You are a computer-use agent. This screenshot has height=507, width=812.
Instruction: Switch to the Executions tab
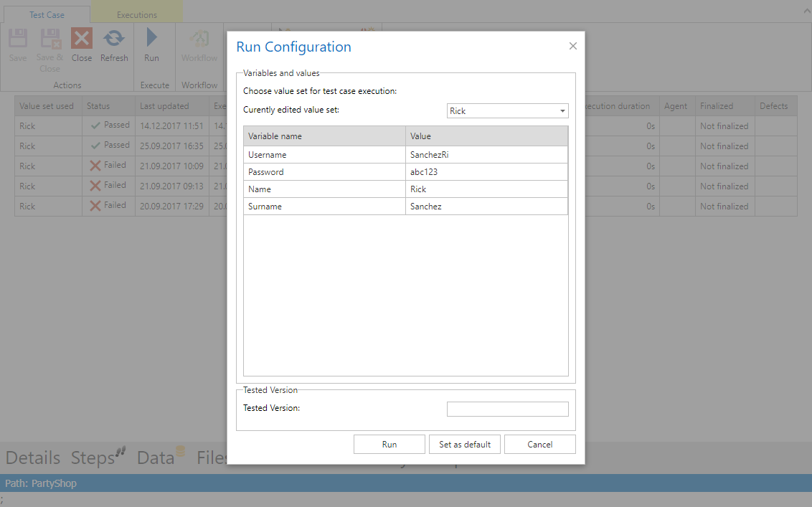coord(136,14)
